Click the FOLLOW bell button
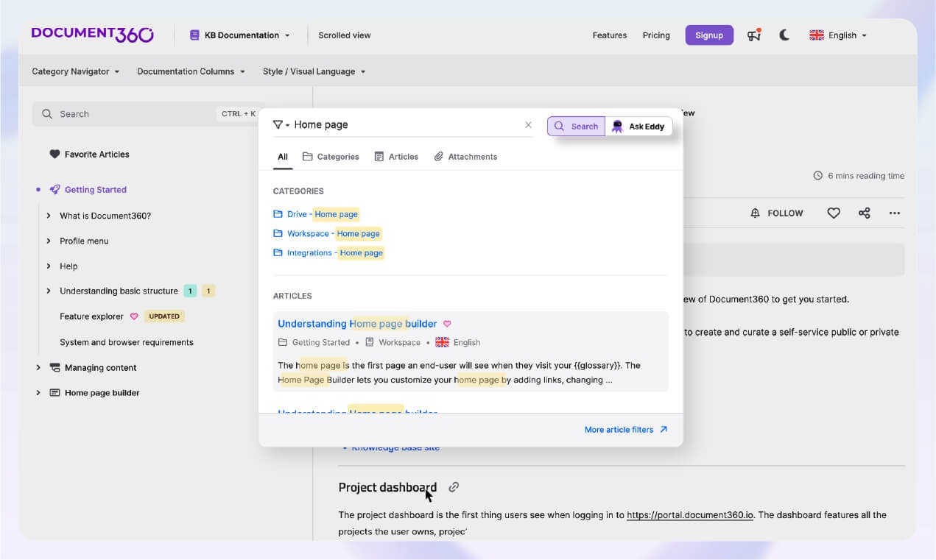The image size is (936, 560). point(776,213)
